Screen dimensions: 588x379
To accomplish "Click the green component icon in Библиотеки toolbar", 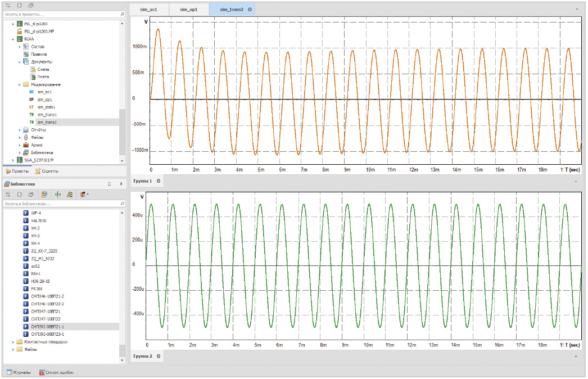I will (x=57, y=194).
